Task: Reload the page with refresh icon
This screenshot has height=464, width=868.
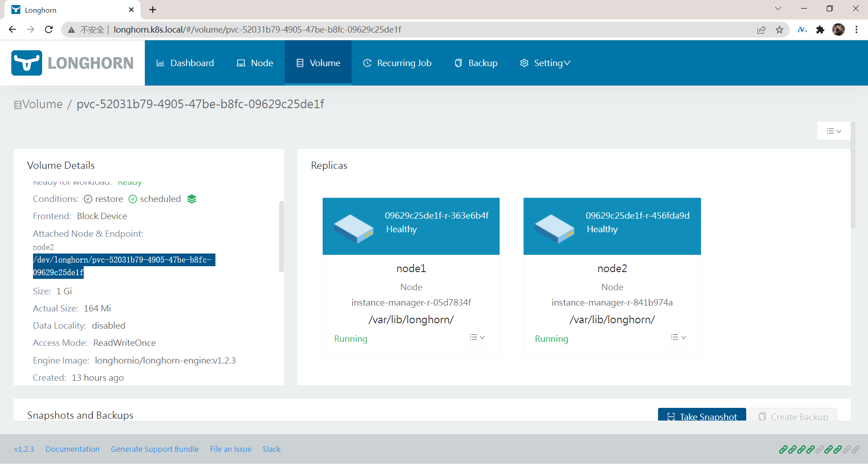Action: coord(49,29)
